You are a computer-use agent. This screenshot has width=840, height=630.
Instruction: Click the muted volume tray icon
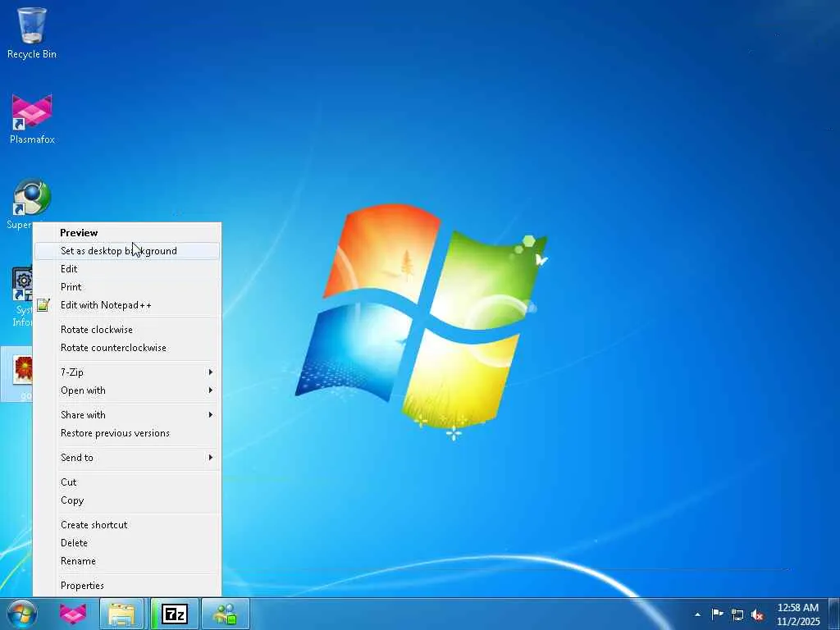[757, 614]
